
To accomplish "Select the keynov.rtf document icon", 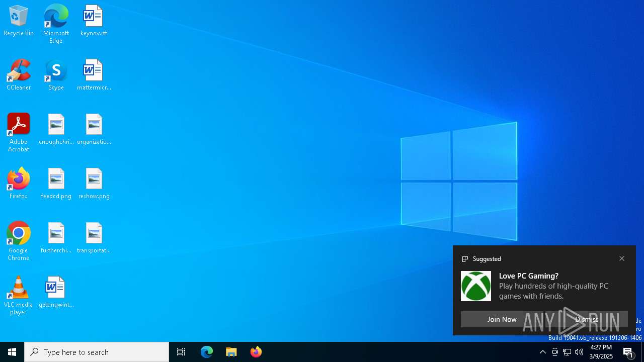I will click(94, 21).
